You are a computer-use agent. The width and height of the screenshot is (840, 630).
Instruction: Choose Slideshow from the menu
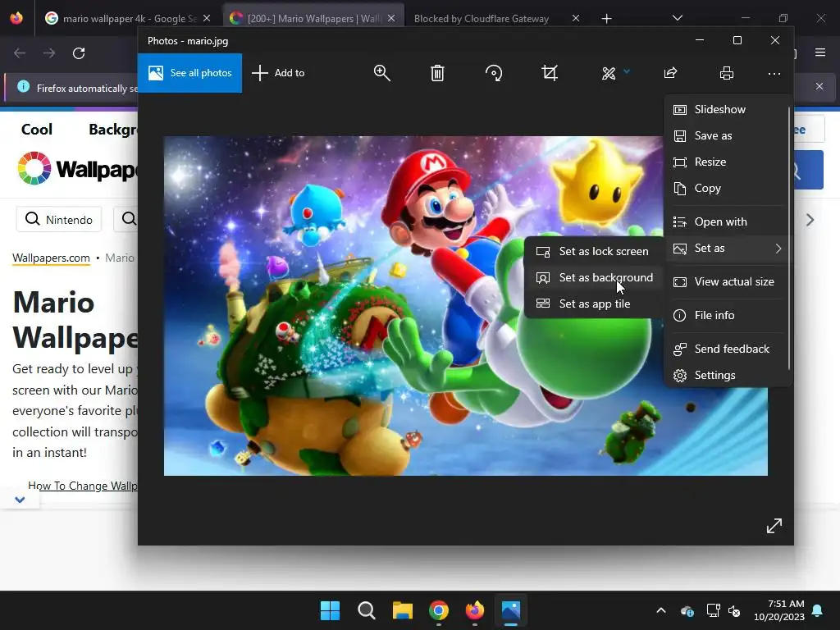(727, 109)
